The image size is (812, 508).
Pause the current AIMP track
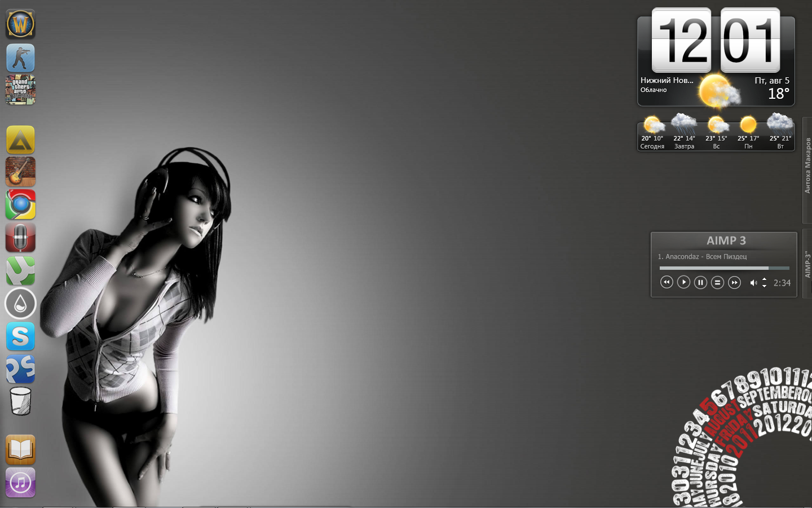click(x=700, y=282)
